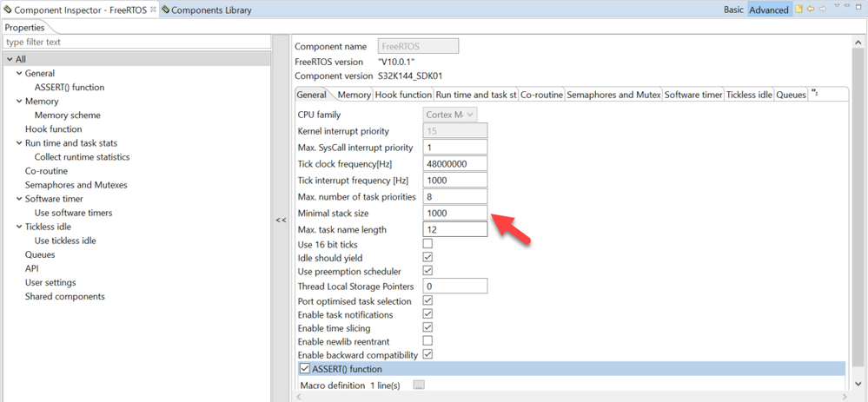The image size is (868, 402).
Task: Select Collect runtime statistics tree item
Action: pos(82,157)
